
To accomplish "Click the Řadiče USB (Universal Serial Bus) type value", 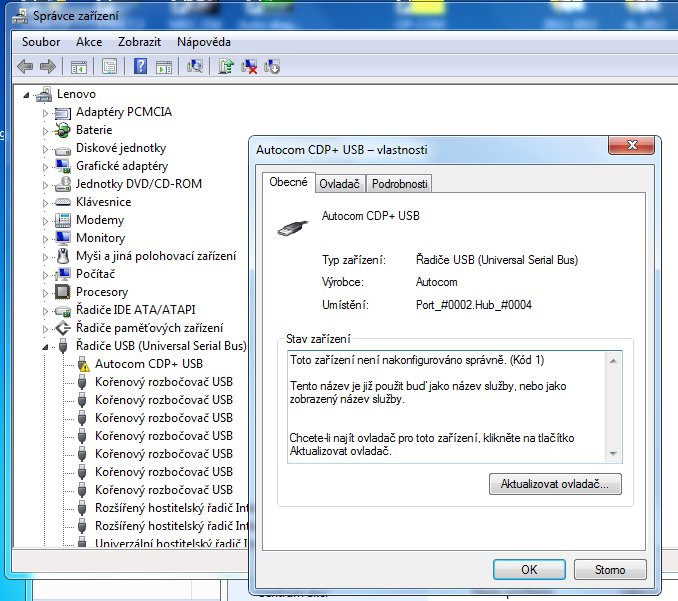I will point(497,260).
